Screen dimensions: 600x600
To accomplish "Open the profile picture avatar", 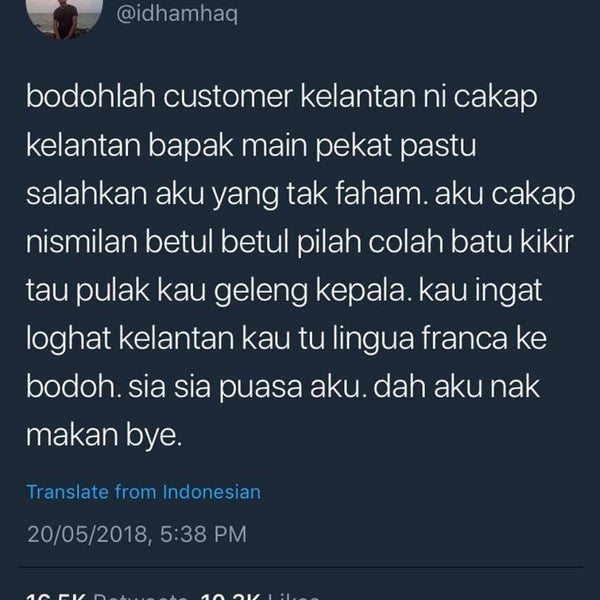I will (x=65, y=15).
